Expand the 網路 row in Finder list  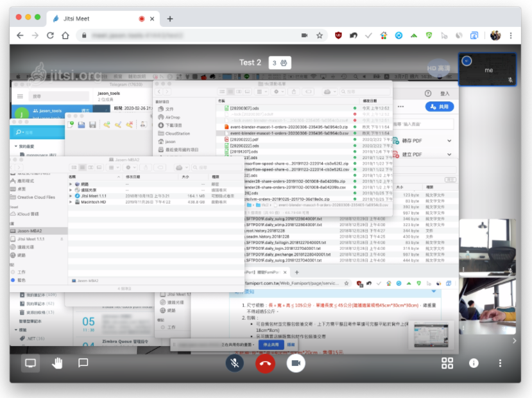(x=71, y=184)
